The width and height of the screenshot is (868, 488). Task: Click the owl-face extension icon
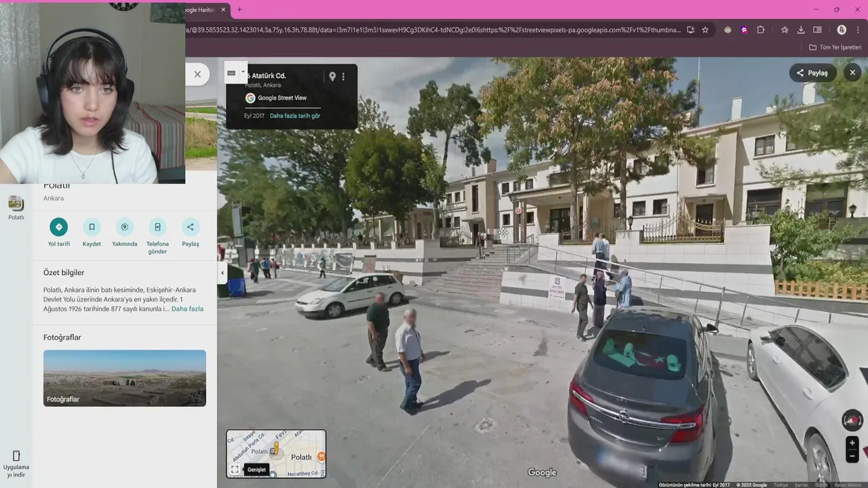(x=728, y=30)
